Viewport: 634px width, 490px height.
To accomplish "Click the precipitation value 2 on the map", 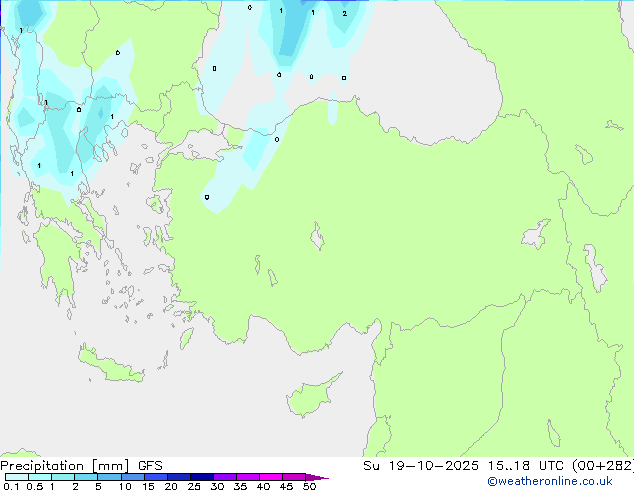I will point(344,13).
